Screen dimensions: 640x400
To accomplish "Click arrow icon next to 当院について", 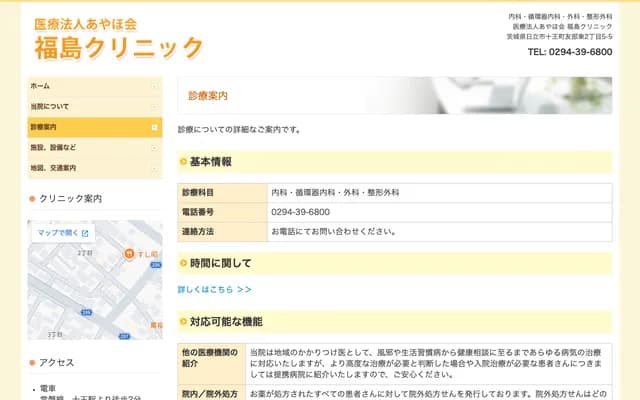I will (154, 107).
